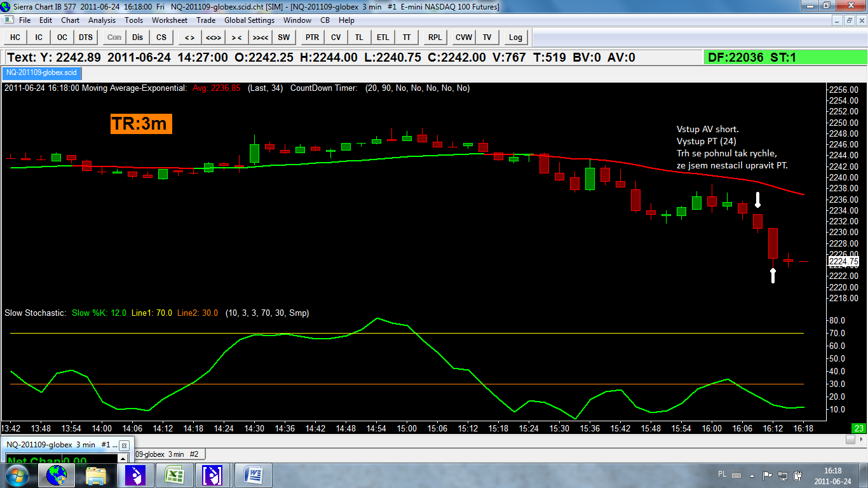Viewport: 868px width, 488px height.
Task: Click the orange TR:3m chart label
Action: [x=141, y=123]
